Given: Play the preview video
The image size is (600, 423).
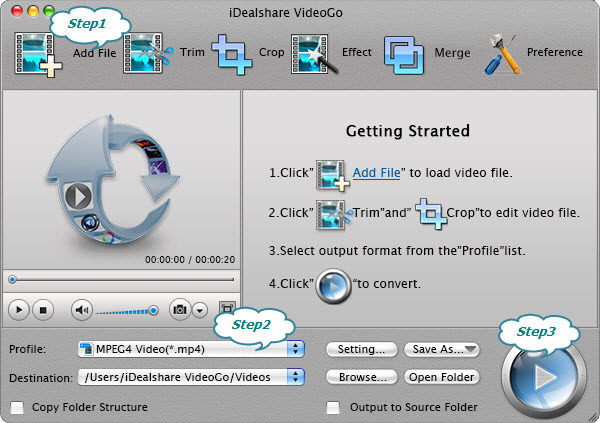Looking at the screenshot, I should (19, 310).
